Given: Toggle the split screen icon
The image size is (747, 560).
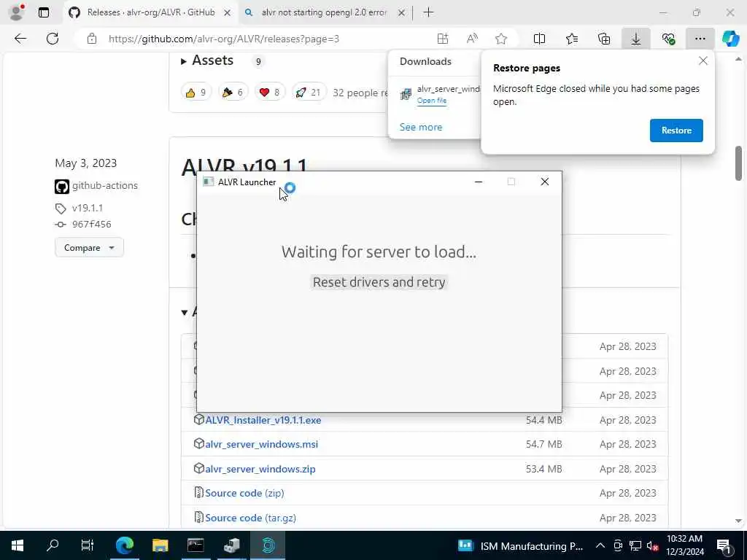Looking at the screenshot, I should 539,39.
